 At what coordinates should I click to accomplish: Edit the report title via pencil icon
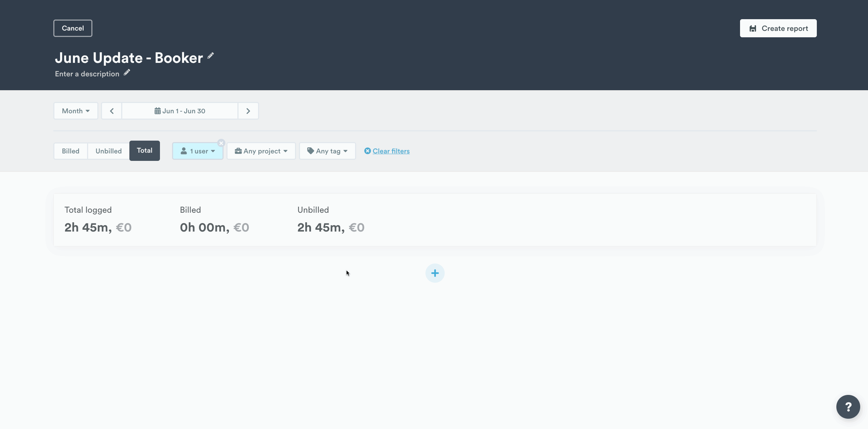pos(210,56)
